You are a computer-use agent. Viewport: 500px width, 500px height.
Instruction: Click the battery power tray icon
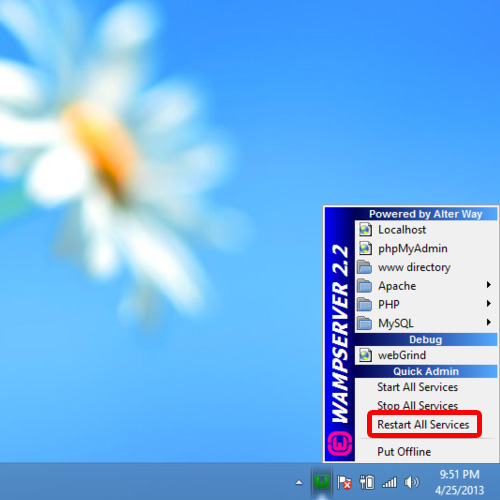point(367,482)
